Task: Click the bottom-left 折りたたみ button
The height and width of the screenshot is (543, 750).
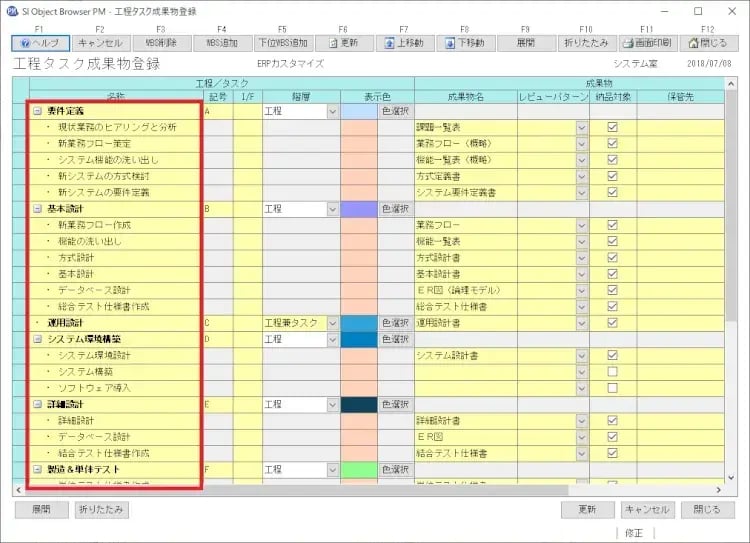Action: pos(101,510)
